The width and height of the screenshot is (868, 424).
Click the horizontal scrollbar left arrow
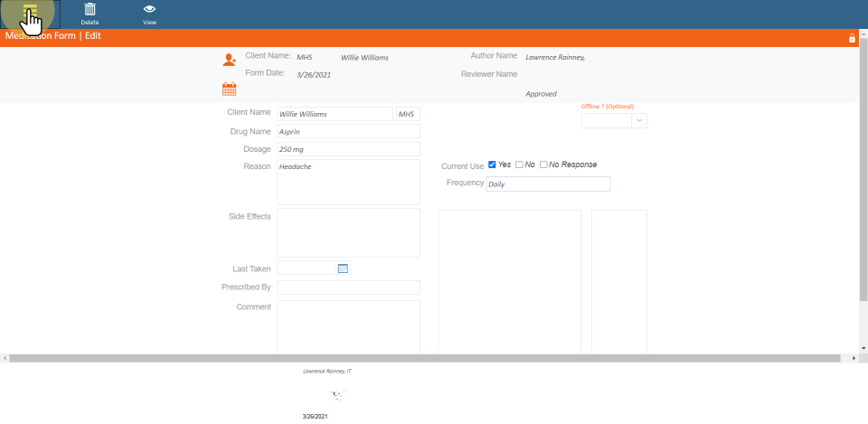coord(5,359)
